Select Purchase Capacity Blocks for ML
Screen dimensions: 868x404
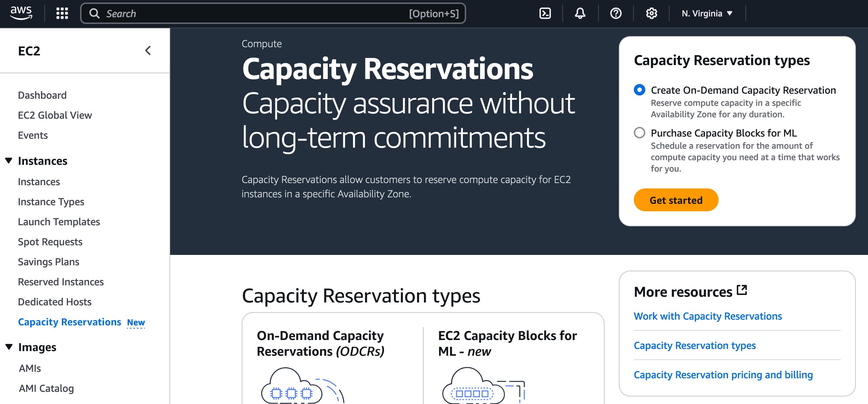point(639,133)
